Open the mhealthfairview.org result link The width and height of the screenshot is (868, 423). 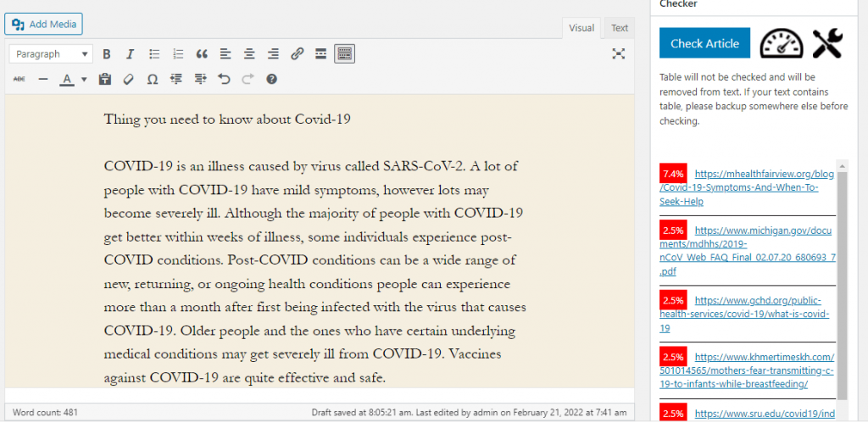747,187
